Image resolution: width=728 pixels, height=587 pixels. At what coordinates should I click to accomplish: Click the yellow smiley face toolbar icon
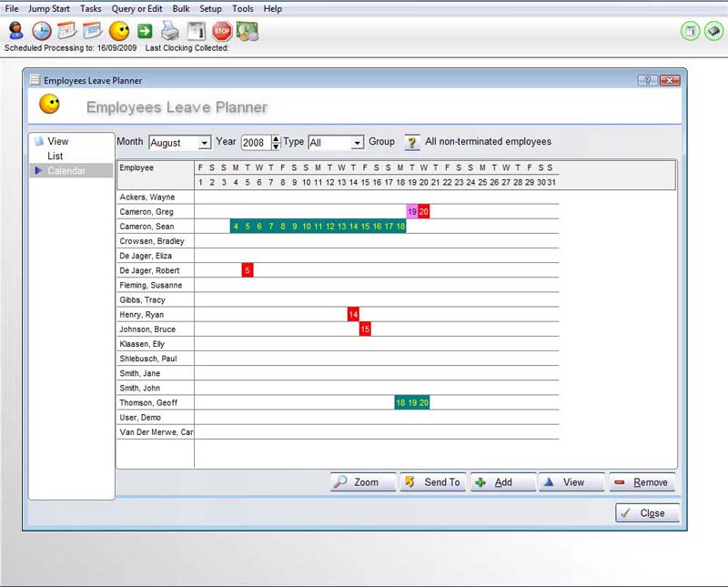[x=118, y=30]
